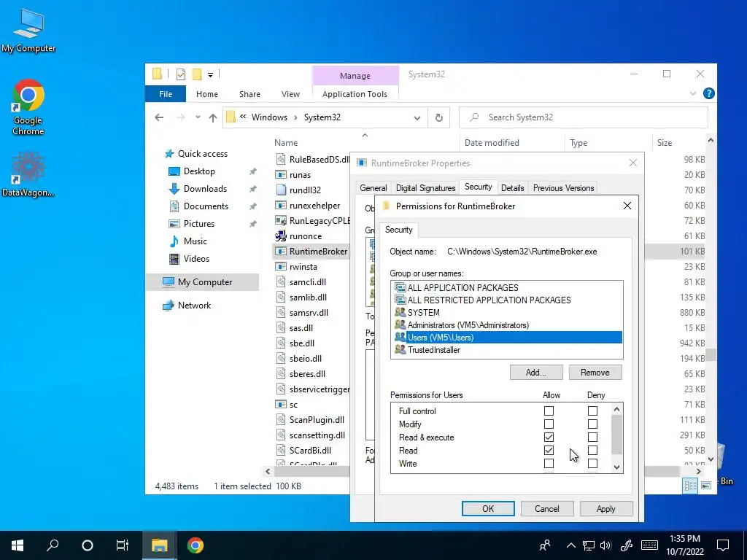Remove the selected Users group
This screenshot has width=747, height=560.
595,373
